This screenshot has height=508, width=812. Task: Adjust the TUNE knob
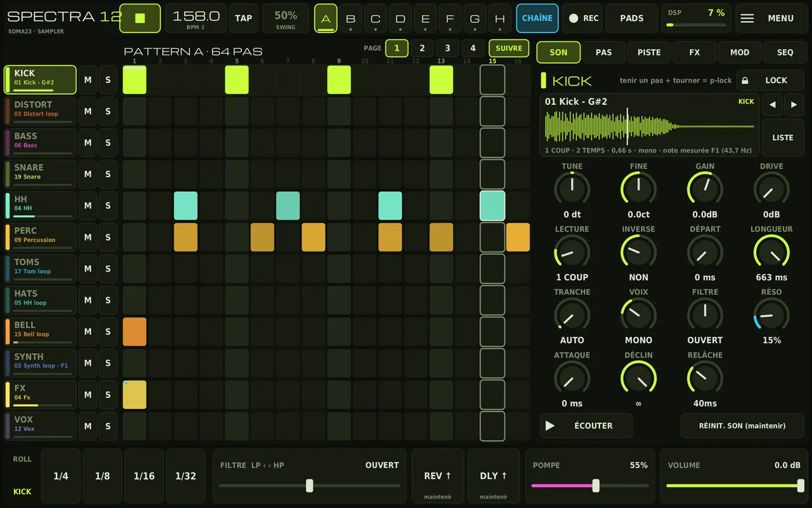click(572, 189)
